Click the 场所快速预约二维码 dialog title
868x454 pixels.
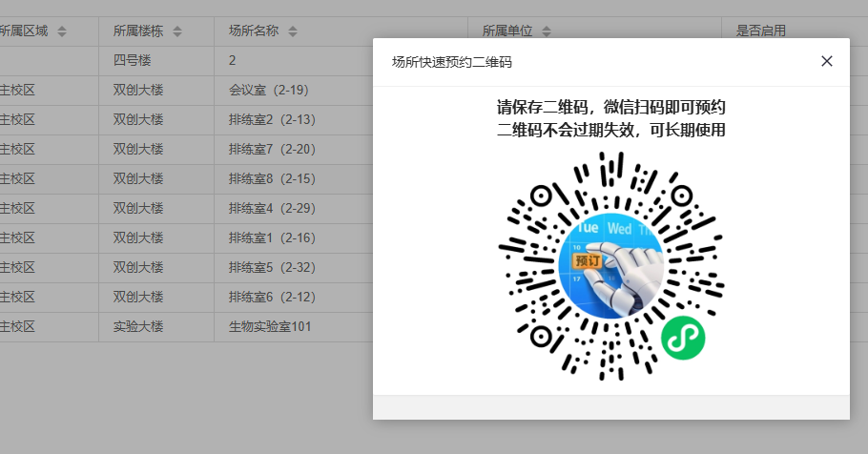pos(451,62)
